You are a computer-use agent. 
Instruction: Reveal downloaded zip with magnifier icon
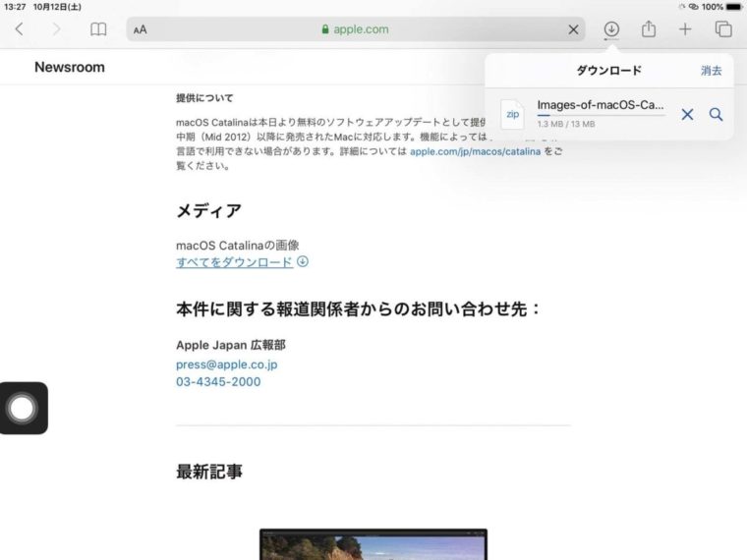[x=716, y=114]
